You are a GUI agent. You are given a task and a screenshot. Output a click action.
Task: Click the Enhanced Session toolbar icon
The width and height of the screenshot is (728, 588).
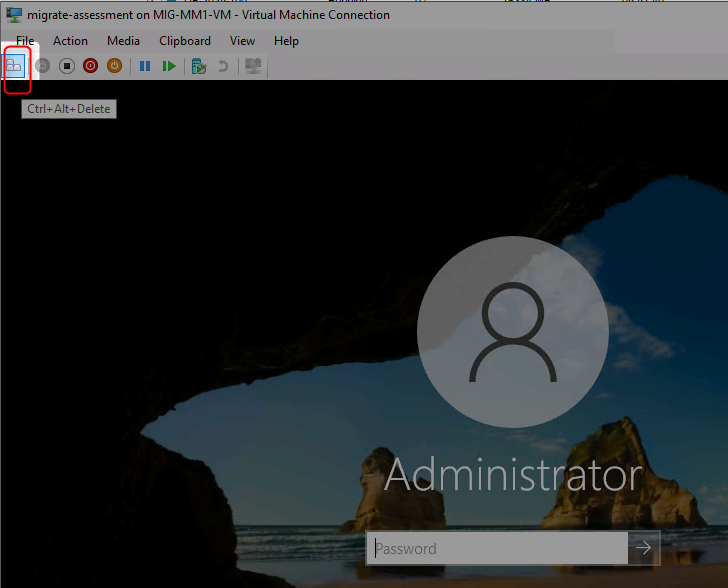[254, 66]
